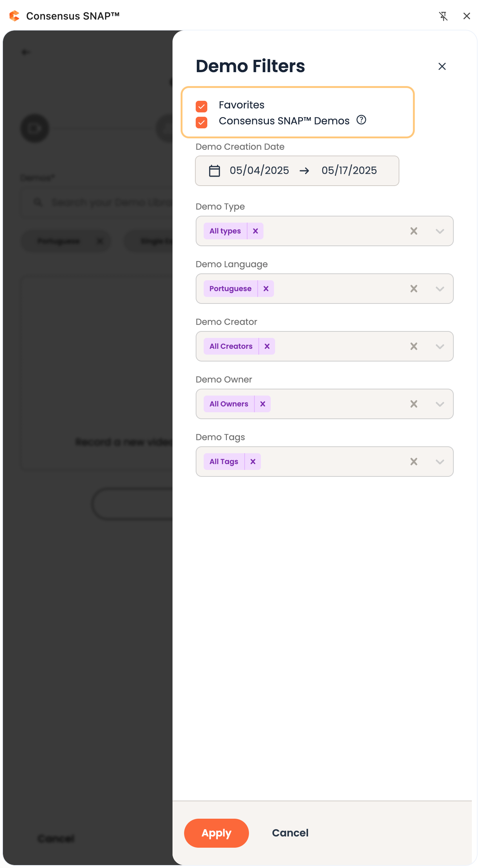Click the calendar icon in Demo Creation Date
Viewport: 482px width, 868px height.
tap(215, 171)
